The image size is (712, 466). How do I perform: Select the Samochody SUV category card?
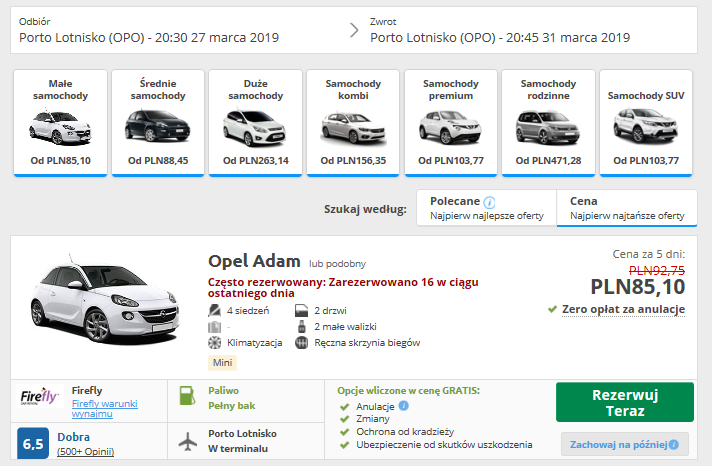click(646, 123)
